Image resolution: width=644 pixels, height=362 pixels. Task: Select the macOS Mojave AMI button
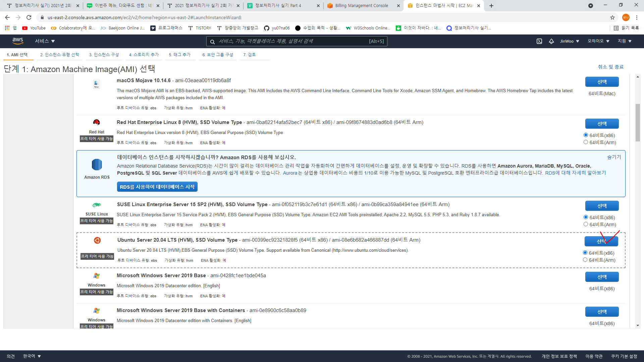[602, 82]
